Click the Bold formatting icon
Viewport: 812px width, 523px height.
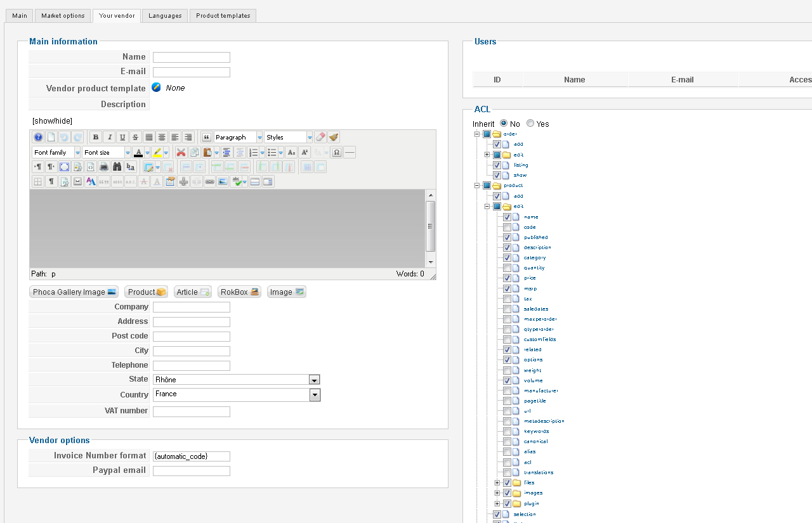tap(96, 137)
